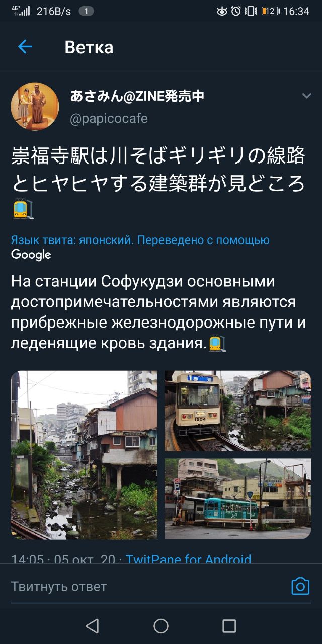Screen dimensions: 322x644
Task: Open the cream tram photo
Action: 238,411
